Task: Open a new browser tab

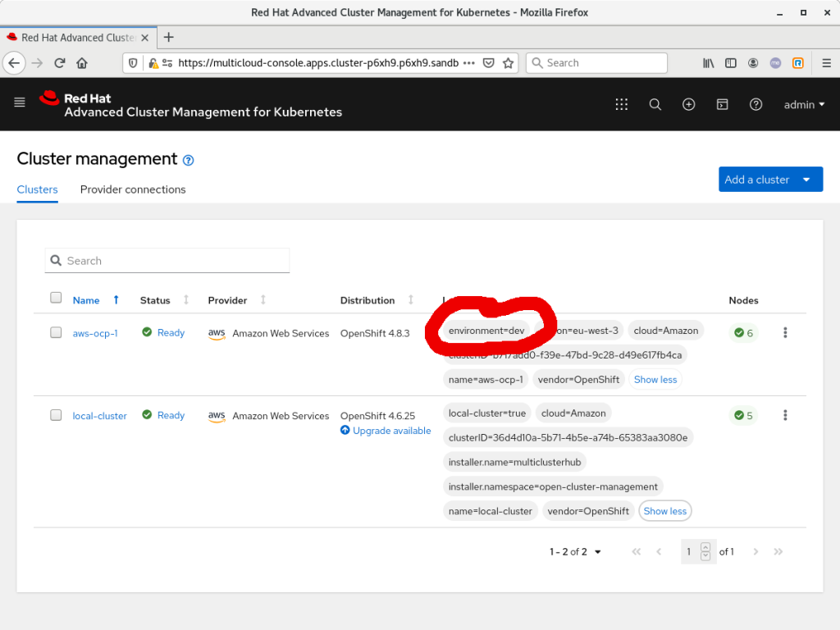Action: [169, 37]
